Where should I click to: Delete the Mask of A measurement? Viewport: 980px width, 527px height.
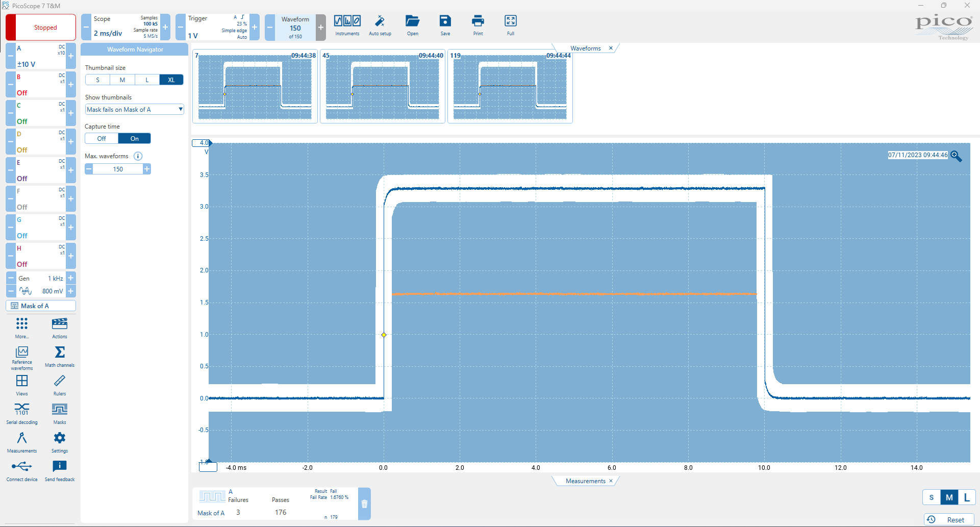(x=364, y=504)
